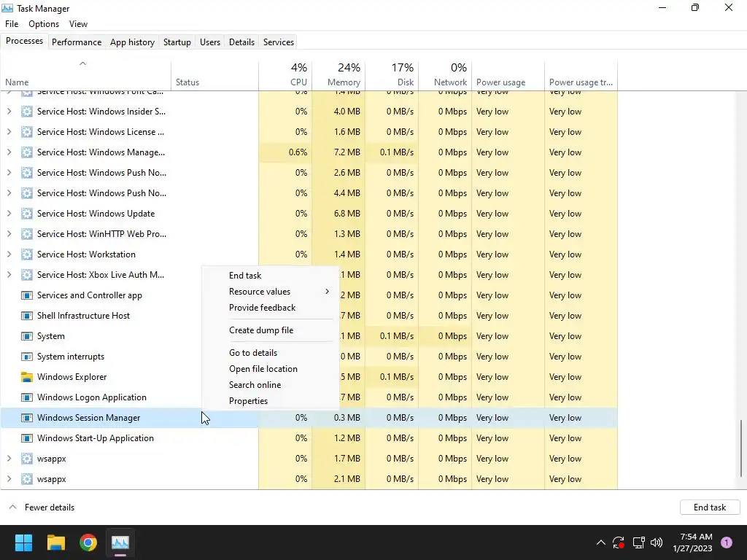The image size is (747, 560).
Task: Click the End task button at bottom right
Action: [710, 507]
